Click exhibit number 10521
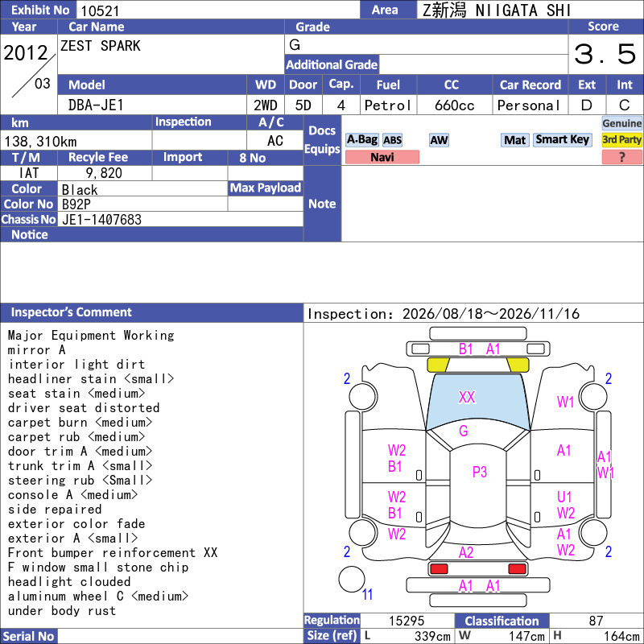 click(x=100, y=11)
